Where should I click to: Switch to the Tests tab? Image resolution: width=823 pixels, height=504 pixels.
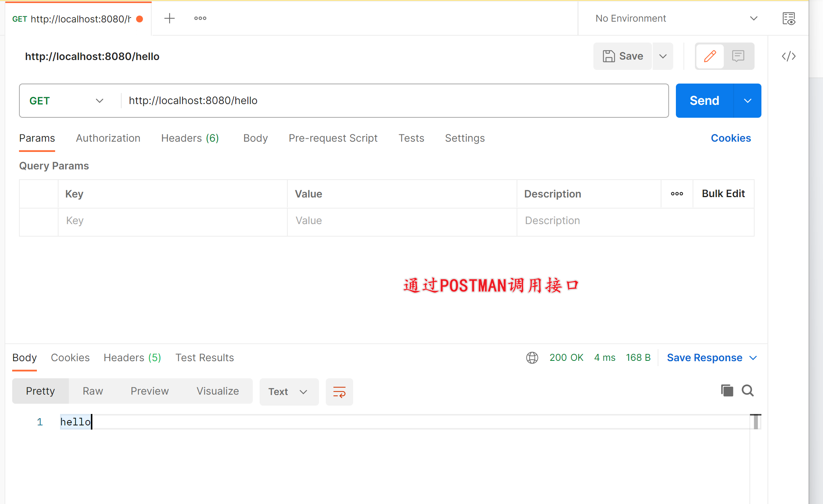(411, 138)
